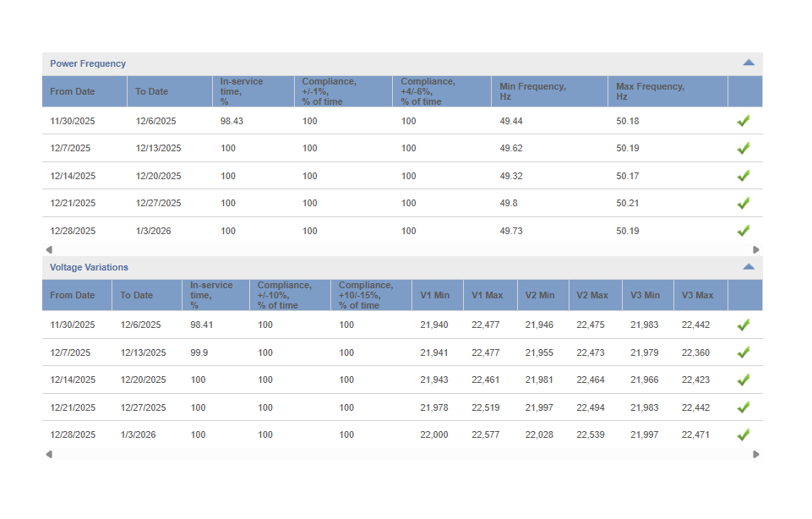The image size is (812, 519).
Task: Click left scroll arrow under Voltage Variations table
Action: click(49, 454)
